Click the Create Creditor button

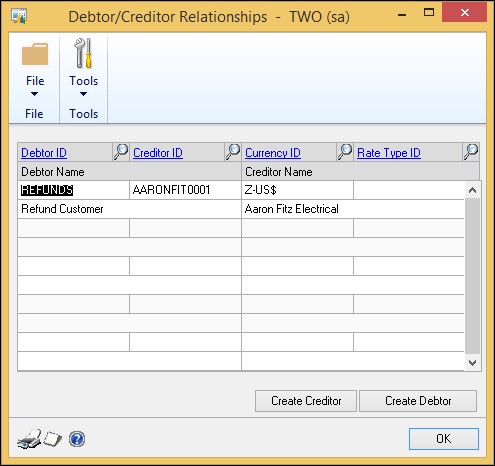(x=306, y=401)
